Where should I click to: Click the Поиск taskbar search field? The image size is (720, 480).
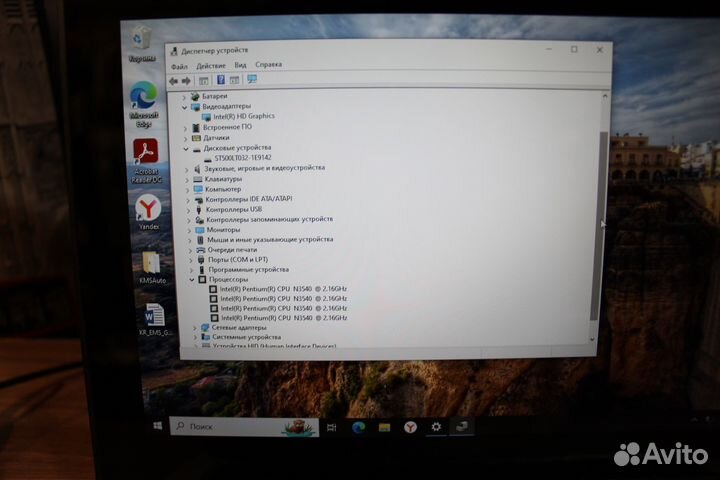click(x=244, y=427)
